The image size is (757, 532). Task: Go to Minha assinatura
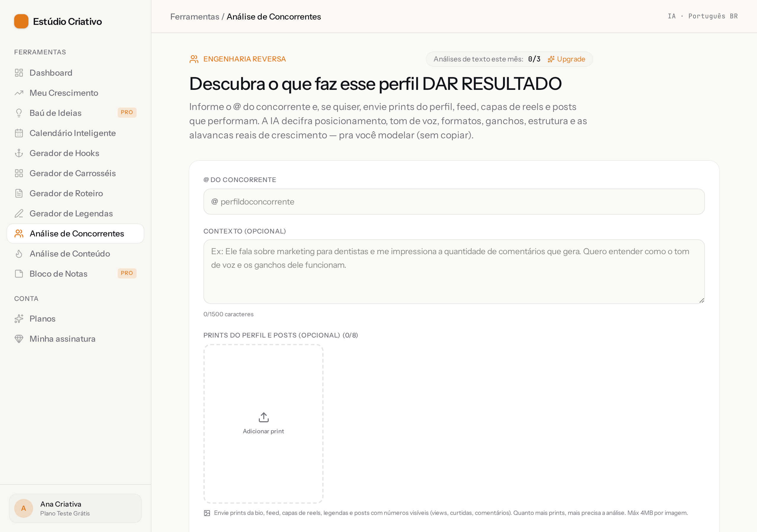coord(75,339)
